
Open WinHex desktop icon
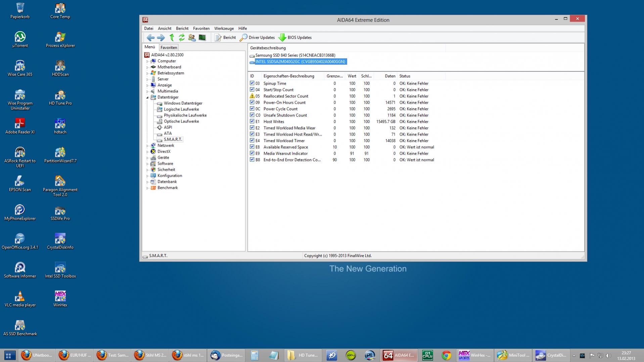click(x=60, y=299)
